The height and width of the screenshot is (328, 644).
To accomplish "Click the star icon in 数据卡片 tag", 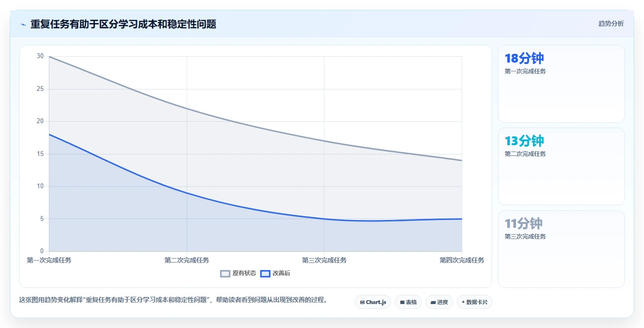I will tap(463, 302).
